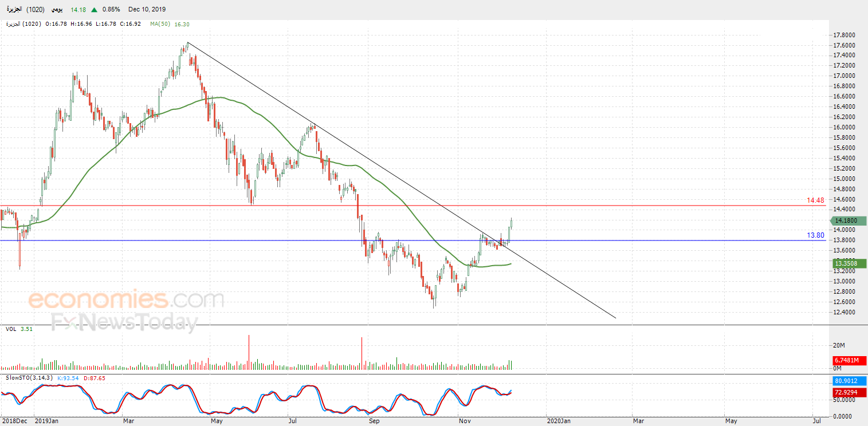Click the 20M volume axis label
Image resolution: width=868 pixels, height=426 pixels.
click(839, 346)
